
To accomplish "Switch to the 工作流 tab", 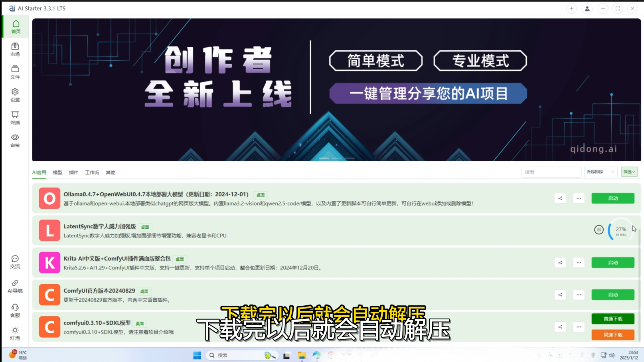I will point(92,172).
